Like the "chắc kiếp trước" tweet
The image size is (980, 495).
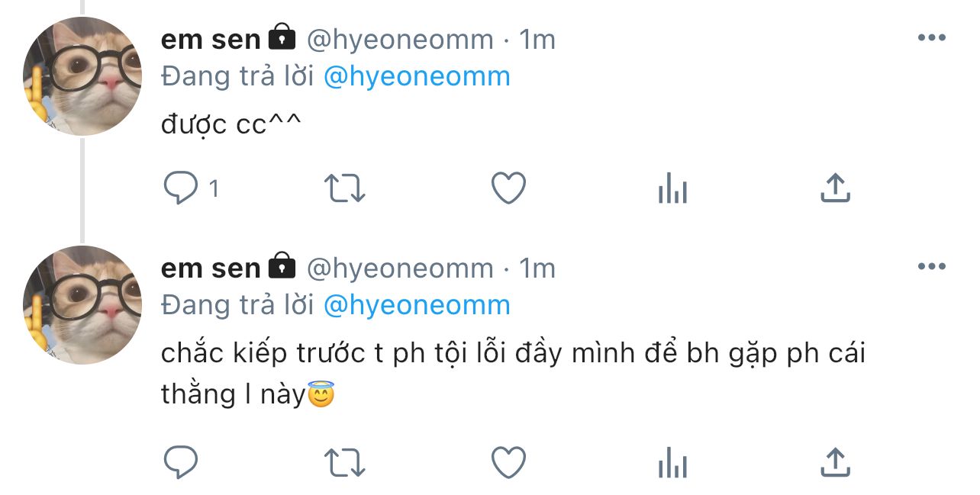[x=508, y=461]
